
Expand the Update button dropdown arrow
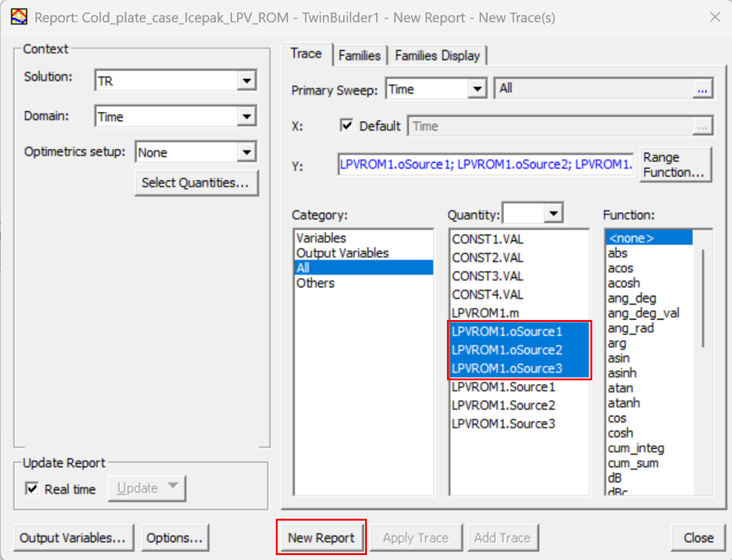[x=173, y=486]
